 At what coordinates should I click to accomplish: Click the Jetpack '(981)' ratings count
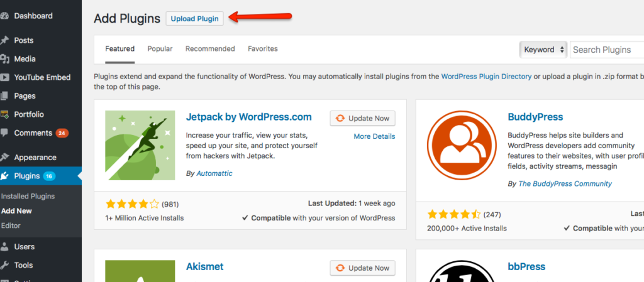(170, 204)
